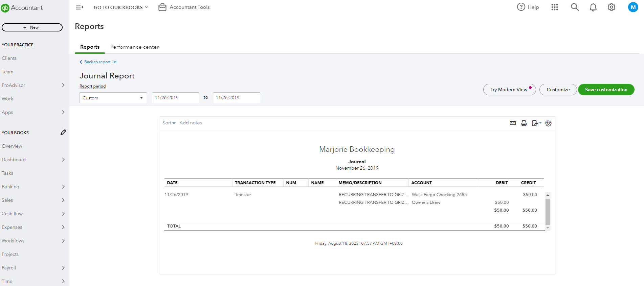Open the user profile avatar M

click(633, 7)
